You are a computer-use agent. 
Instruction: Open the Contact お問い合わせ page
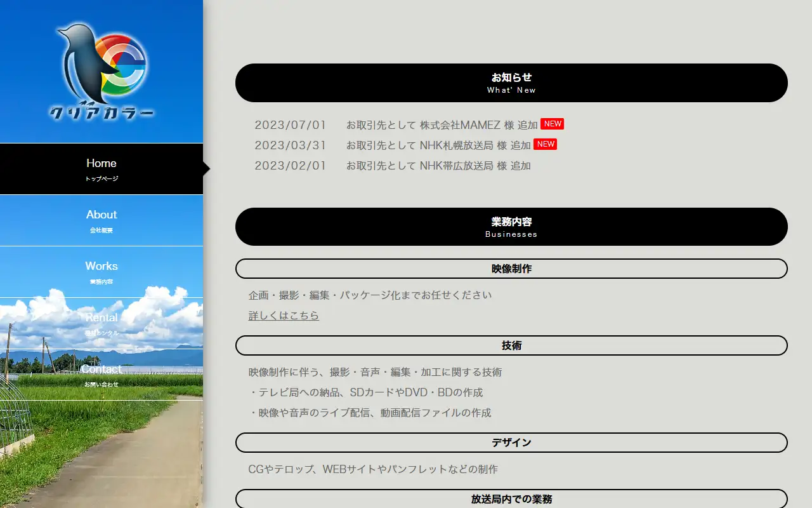[101, 375]
